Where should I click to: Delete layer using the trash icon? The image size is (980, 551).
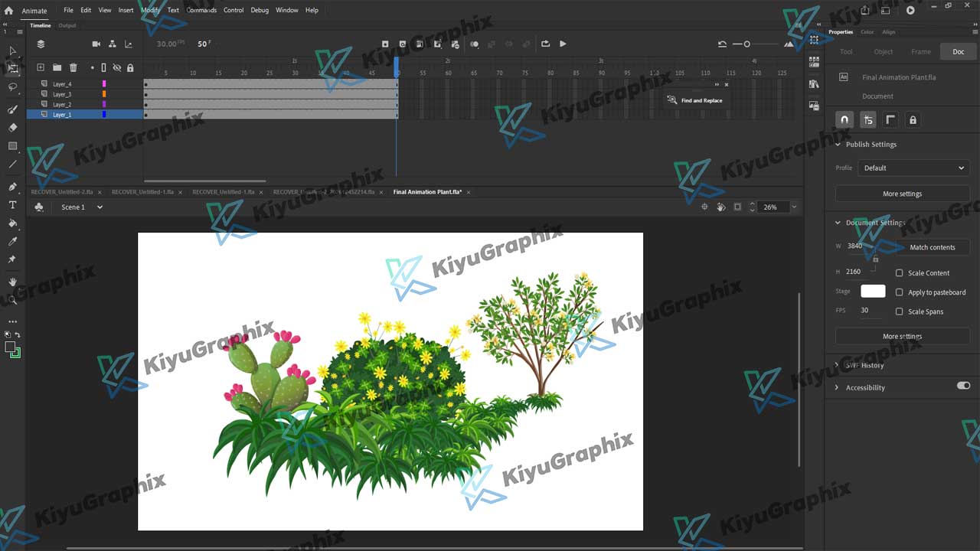tap(73, 67)
